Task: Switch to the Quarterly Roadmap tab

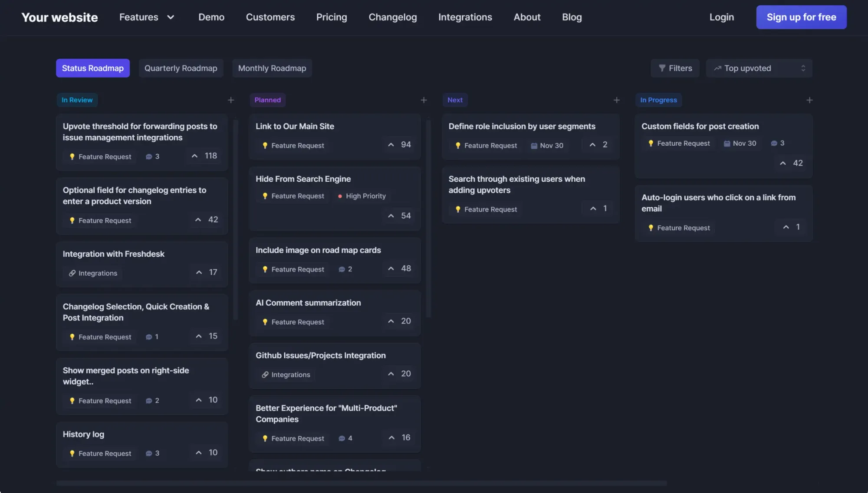Action: click(181, 68)
